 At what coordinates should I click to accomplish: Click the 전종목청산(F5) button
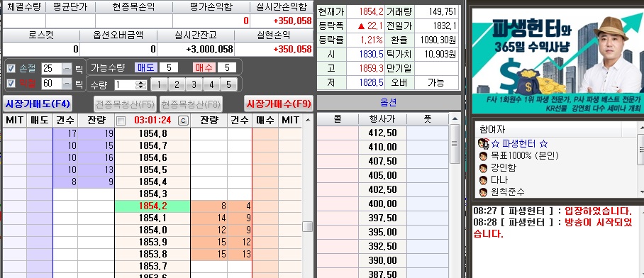[x=126, y=104]
